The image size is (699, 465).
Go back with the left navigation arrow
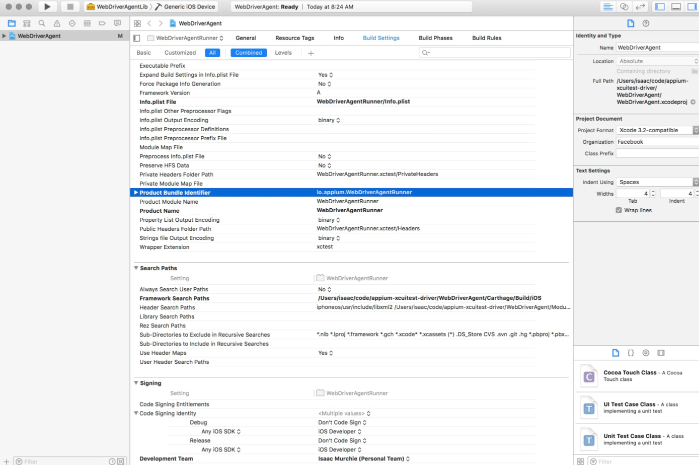coord(150,22)
